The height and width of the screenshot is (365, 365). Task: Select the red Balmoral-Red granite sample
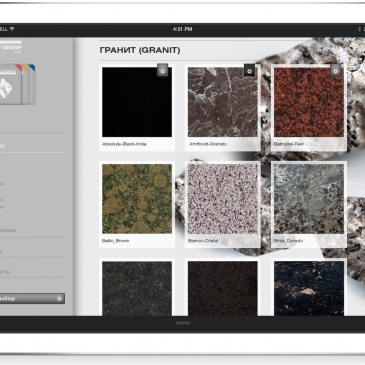pos(309,102)
